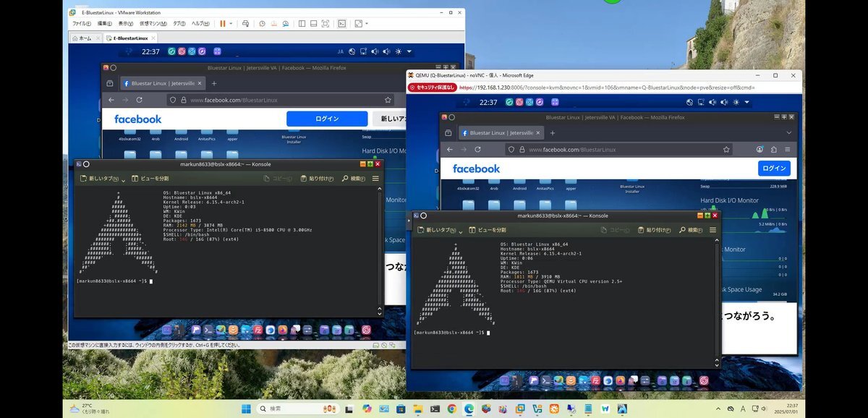The image size is (868, 418).
Task: Open the 表示 menu in VMware Workstation
Action: 126,24
